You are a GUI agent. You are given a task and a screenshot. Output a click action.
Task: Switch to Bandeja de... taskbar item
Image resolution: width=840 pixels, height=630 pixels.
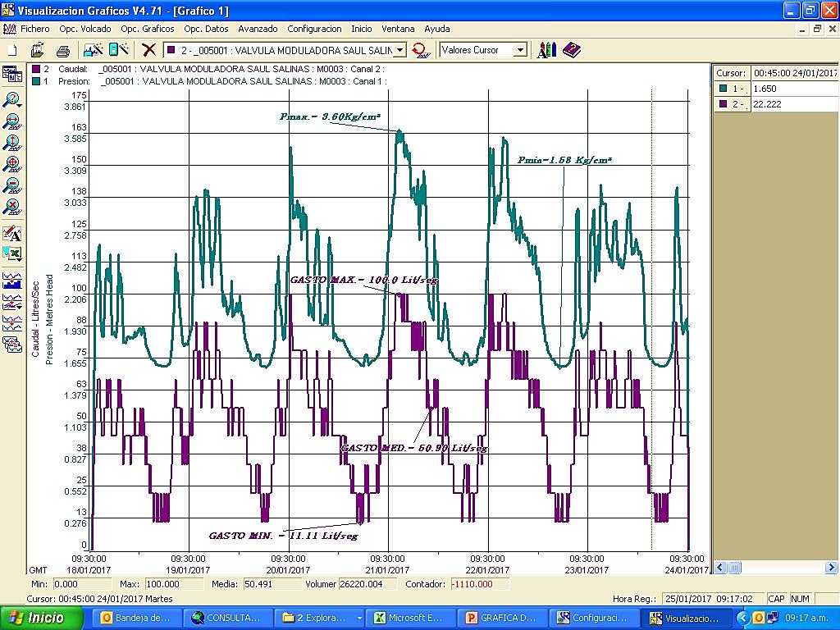click(x=136, y=618)
